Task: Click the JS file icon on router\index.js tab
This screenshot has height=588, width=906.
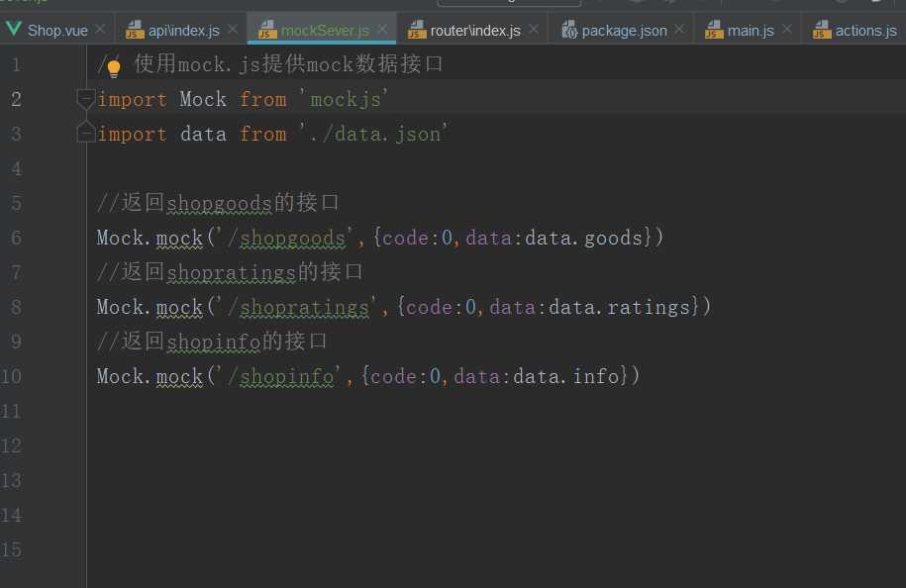Action: pos(417,30)
